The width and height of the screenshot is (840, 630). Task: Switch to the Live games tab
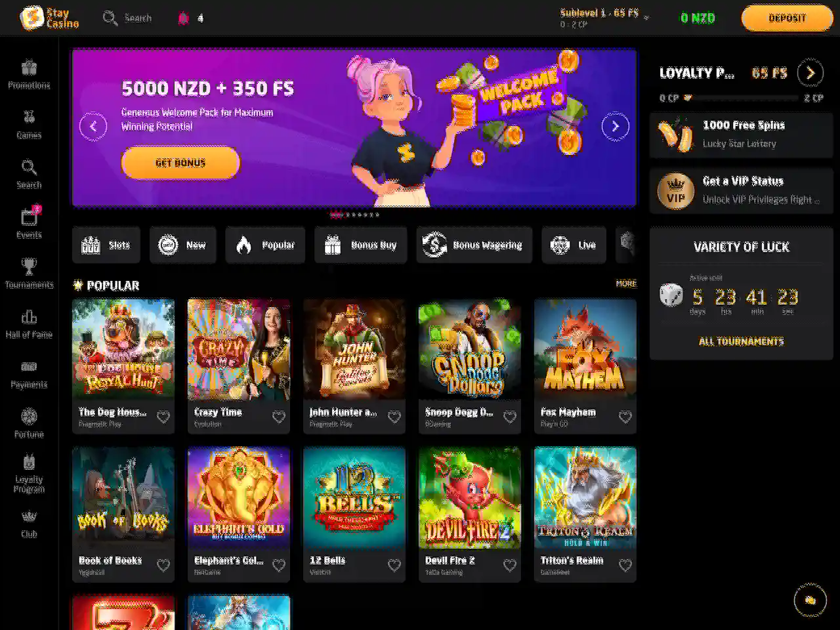pyautogui.click(x=574, y=245)
